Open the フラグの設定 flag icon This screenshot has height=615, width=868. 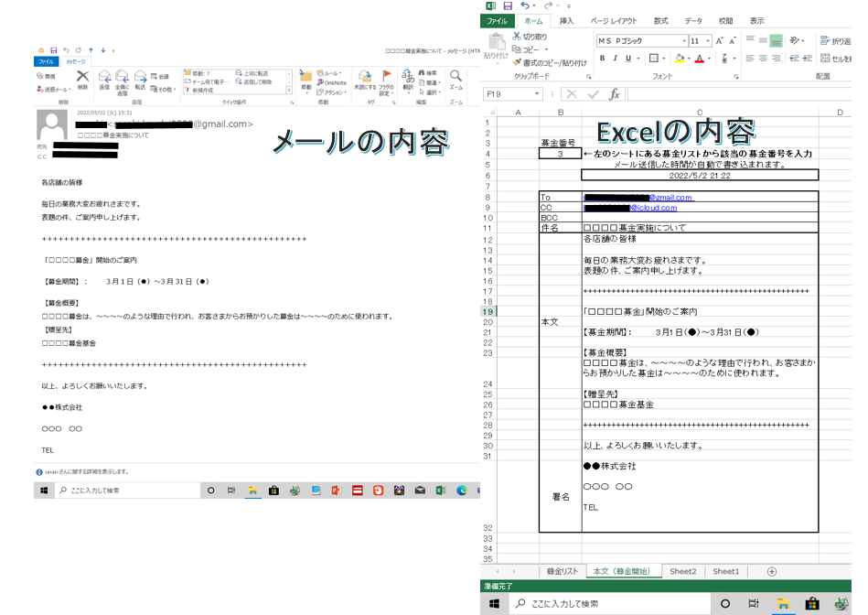pos(387,75)
